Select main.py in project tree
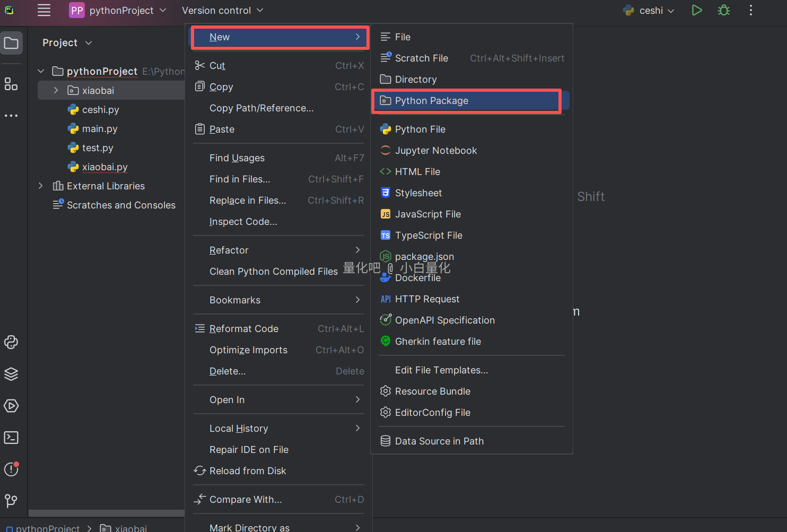 point(100,129)
